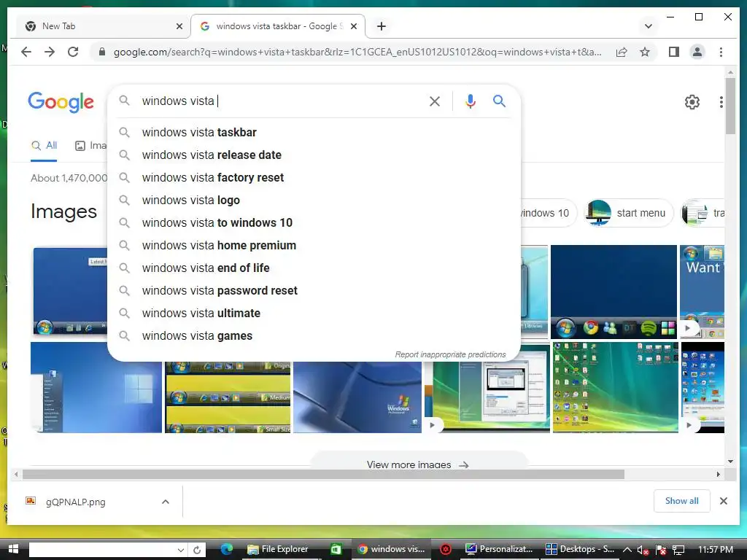The width and height of the screenshot is (747, 560).
Task: Click Show all downloads
Action: click(682, 501)
